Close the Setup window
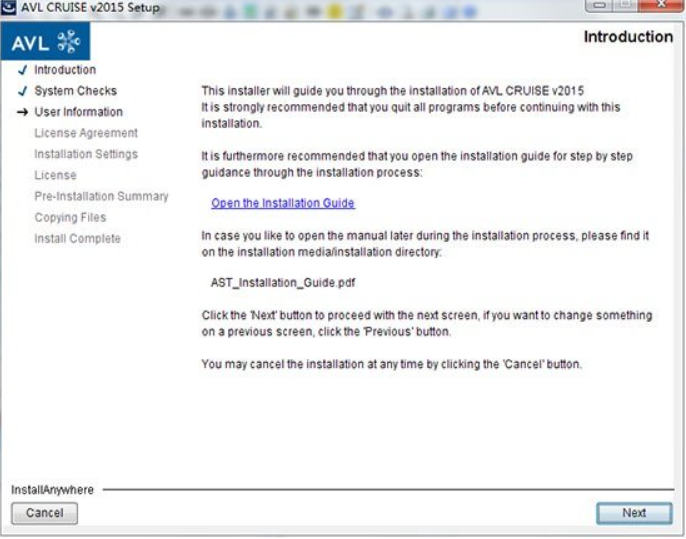Image resolution: width=686 pixels, height=539 pixels. (x=661, y=5)
